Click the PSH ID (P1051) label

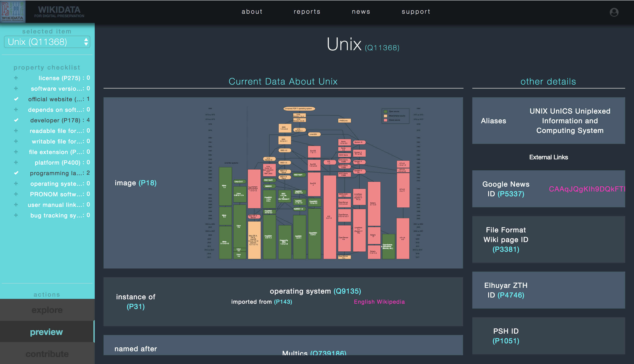[506, 336]
